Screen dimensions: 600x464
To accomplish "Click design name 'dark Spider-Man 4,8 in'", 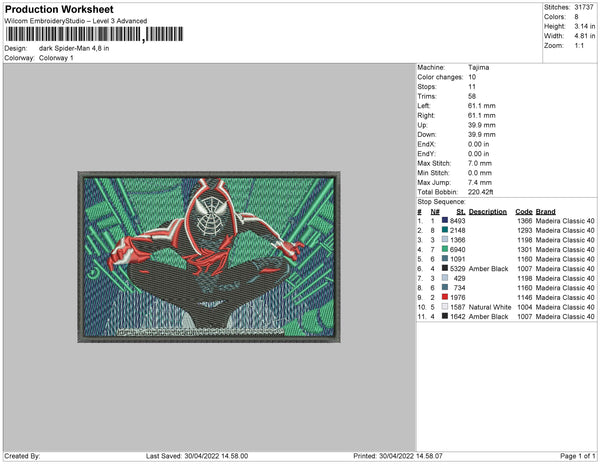I will click(x=74, y=48).
